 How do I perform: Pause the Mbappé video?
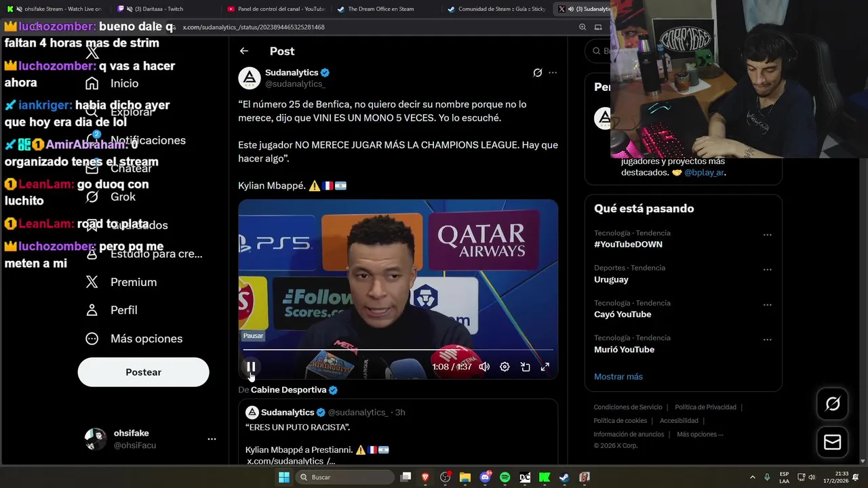[251, 367]
